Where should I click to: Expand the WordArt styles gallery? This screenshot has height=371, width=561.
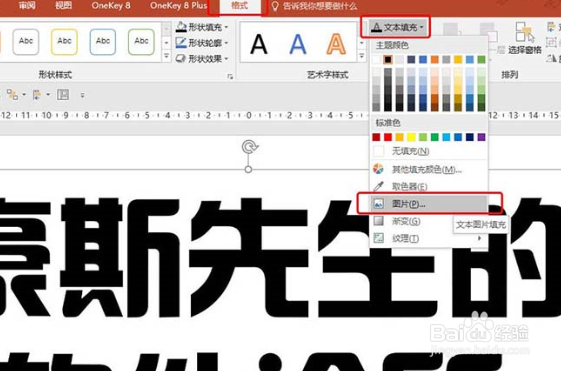click(362, 56)
